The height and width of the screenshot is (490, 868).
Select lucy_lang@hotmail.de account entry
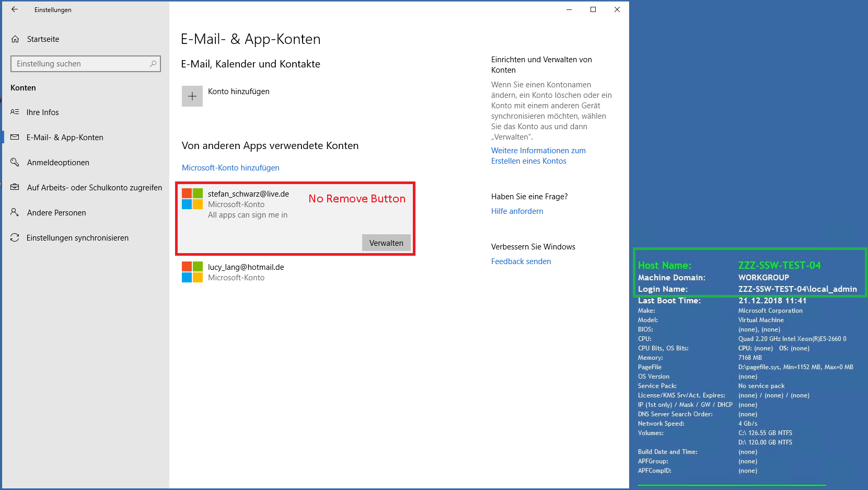click(295, 272)
